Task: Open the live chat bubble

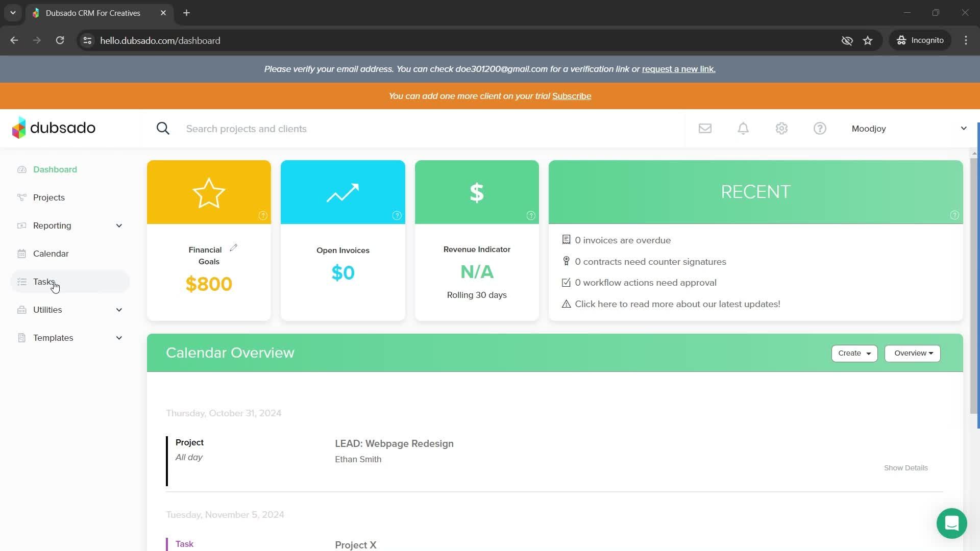Action: (951, 523)
